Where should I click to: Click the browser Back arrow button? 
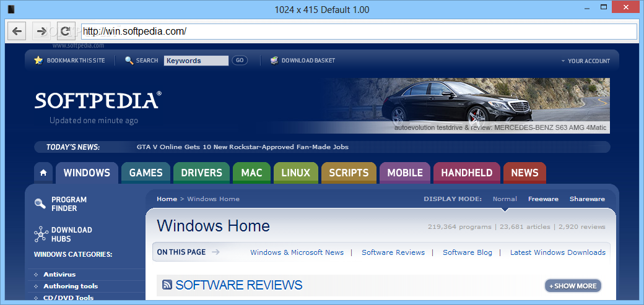point(17,31)
